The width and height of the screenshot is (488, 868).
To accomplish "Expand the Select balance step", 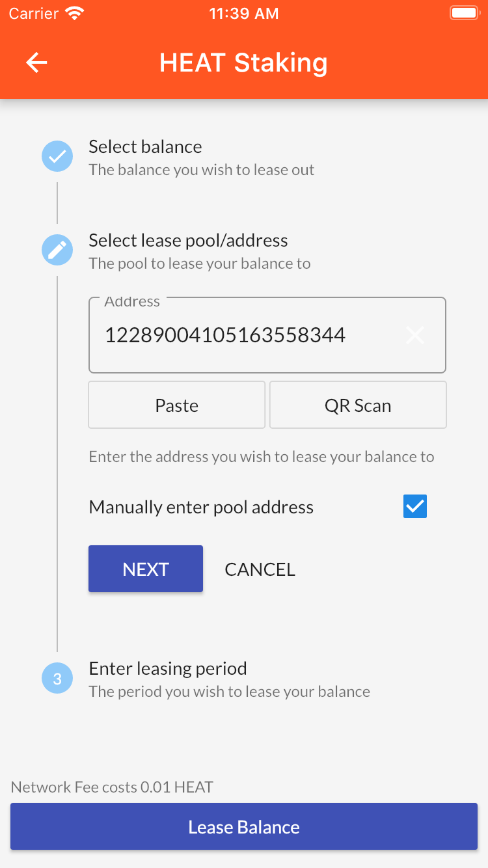I will [202, 157].
